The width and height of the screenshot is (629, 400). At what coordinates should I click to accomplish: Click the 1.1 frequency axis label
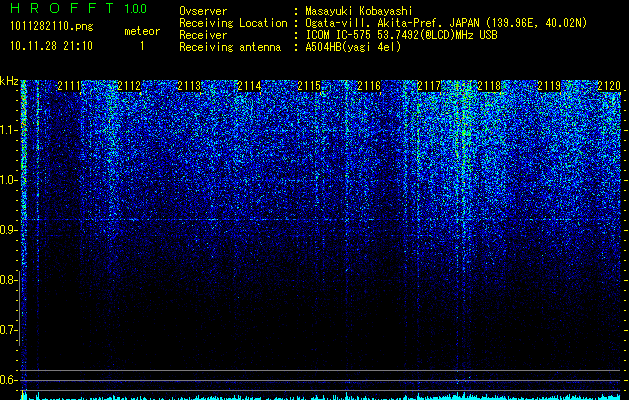[8, 130]
